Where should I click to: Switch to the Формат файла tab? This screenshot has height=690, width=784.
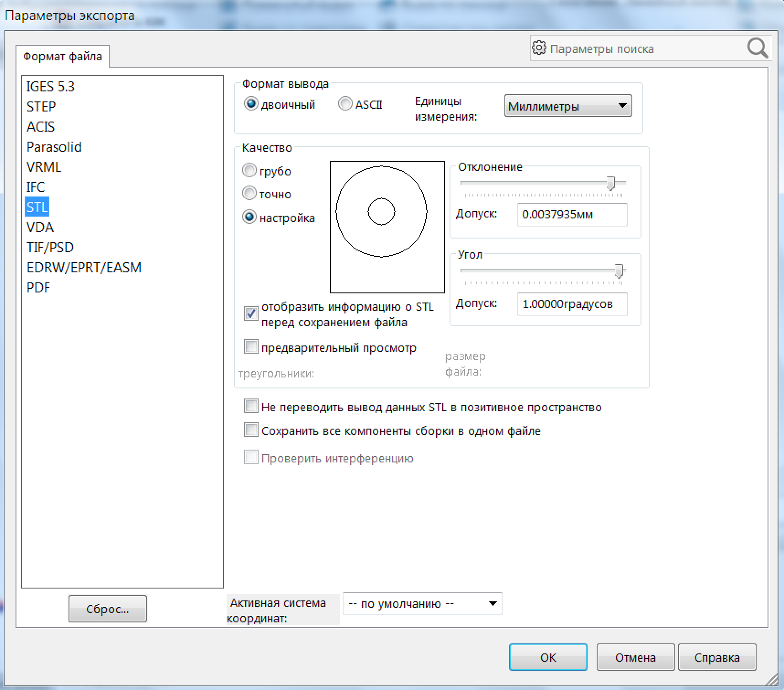[63, 56]
